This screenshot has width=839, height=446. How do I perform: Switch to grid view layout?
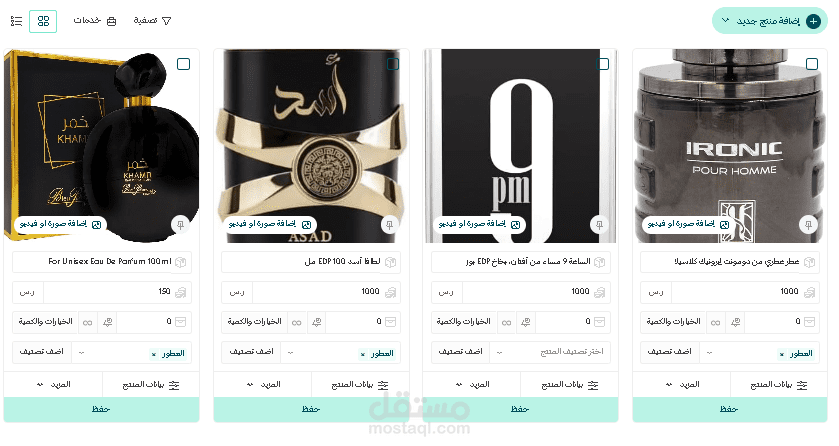[43, 21]
